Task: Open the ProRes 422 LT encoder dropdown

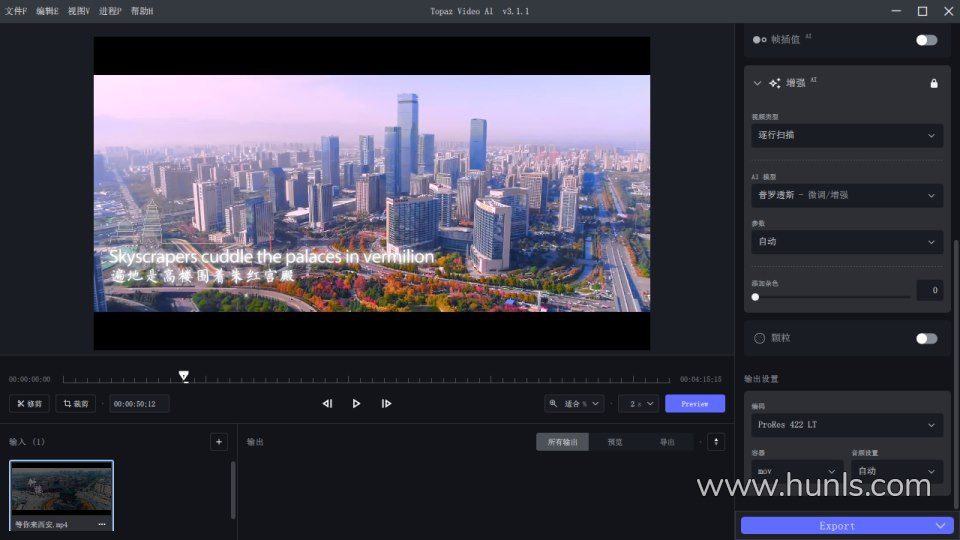Action: pyautogui.click(x=847, y=425)
